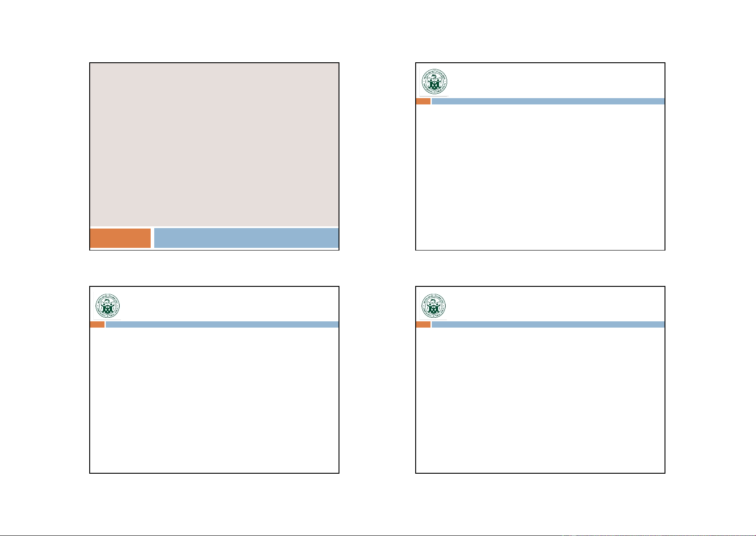The height and width of the screenshot is (536, 756).
Task: Click the blank title area beside the fourth slide's logo
Action: pos(556,305)
